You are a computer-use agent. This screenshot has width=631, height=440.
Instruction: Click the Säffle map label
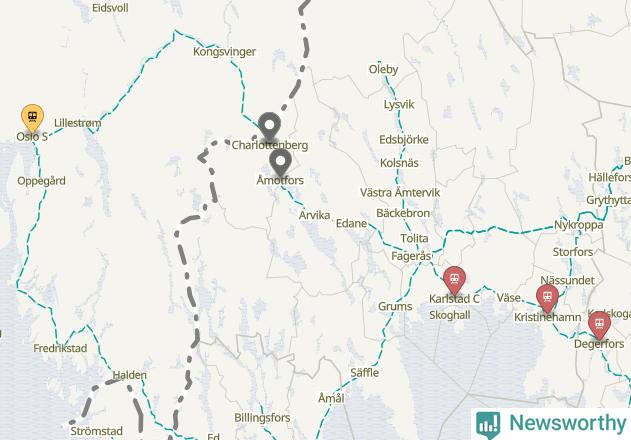coord(364,373)
